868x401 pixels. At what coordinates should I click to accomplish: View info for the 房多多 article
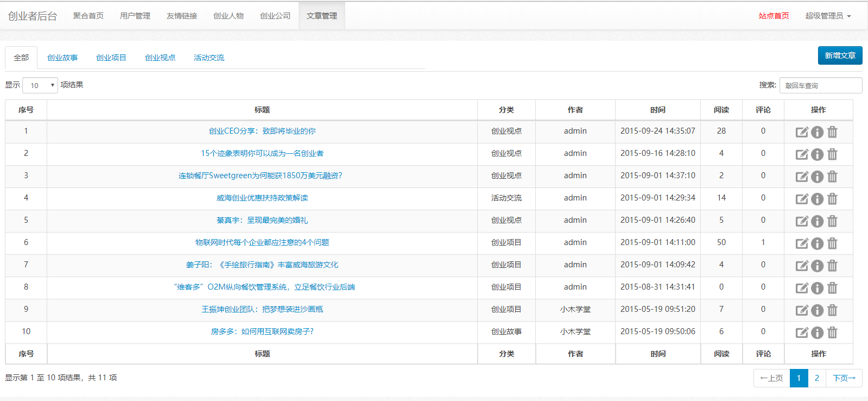coord(818,333)
